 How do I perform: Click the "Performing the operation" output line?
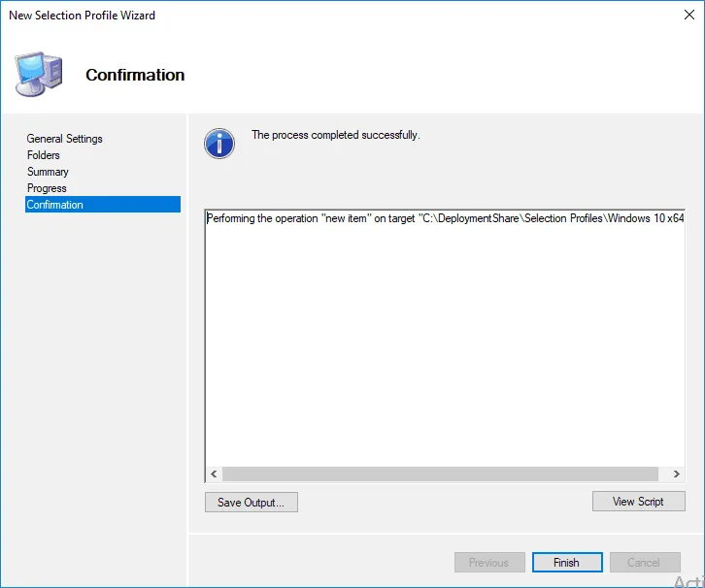pyautogui.click(x=445, y=218)
